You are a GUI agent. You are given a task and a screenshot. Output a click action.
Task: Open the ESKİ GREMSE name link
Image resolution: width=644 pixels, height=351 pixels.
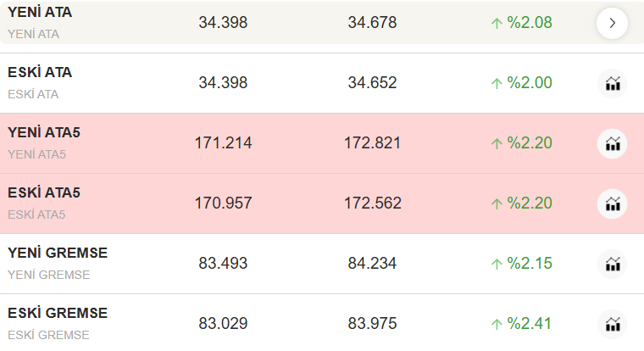58,314
